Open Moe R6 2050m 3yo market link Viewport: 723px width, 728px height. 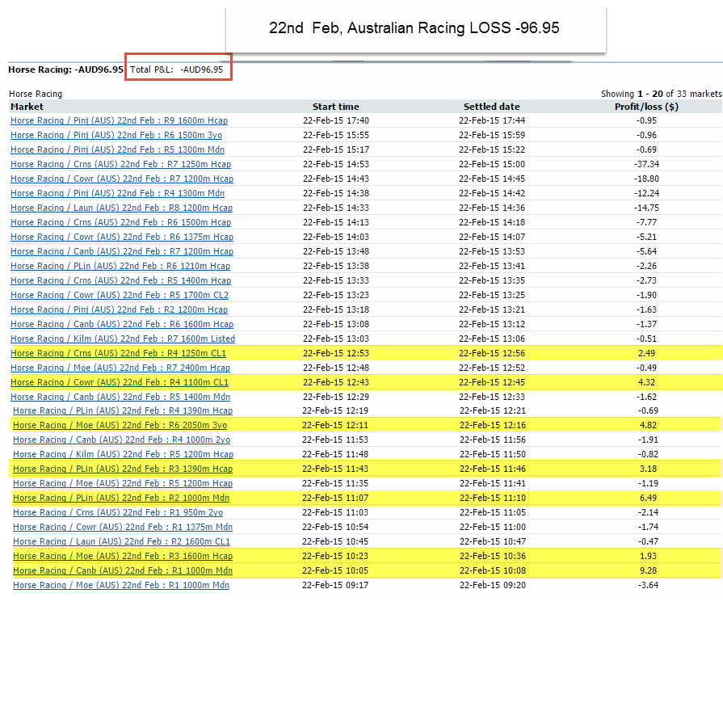tap(120, 425)
